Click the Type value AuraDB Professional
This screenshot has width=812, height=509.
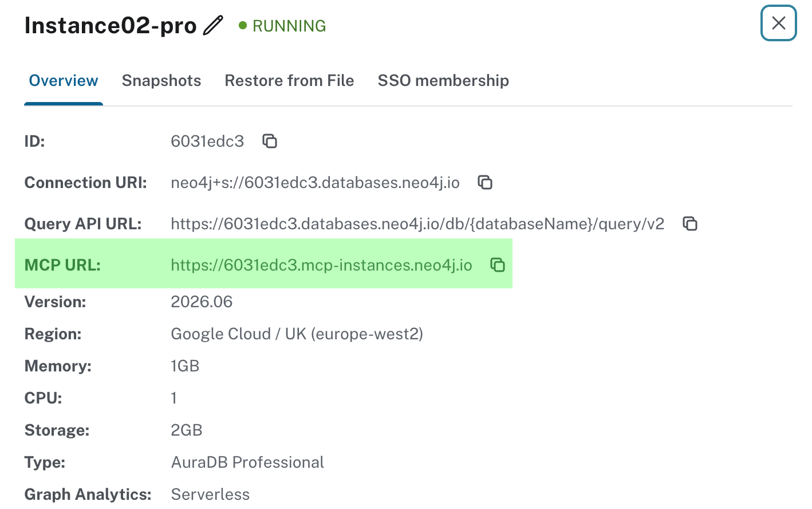247,462
